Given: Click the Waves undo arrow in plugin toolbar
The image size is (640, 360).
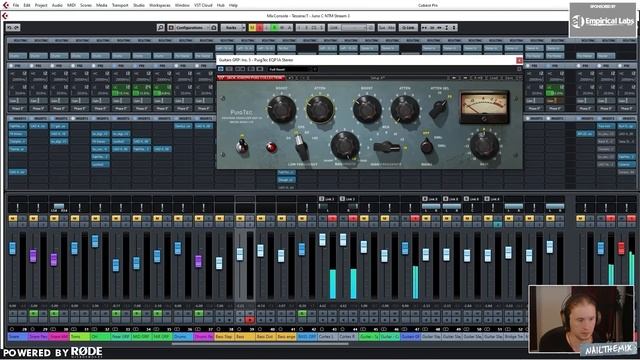Looking at the screenshot, I should pos(291,78).
